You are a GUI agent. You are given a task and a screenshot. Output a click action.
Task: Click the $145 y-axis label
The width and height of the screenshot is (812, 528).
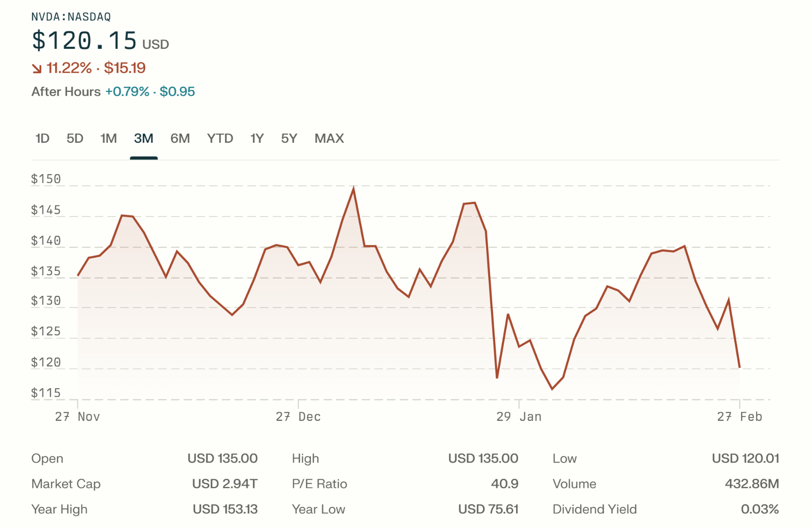tap(46, 210)
